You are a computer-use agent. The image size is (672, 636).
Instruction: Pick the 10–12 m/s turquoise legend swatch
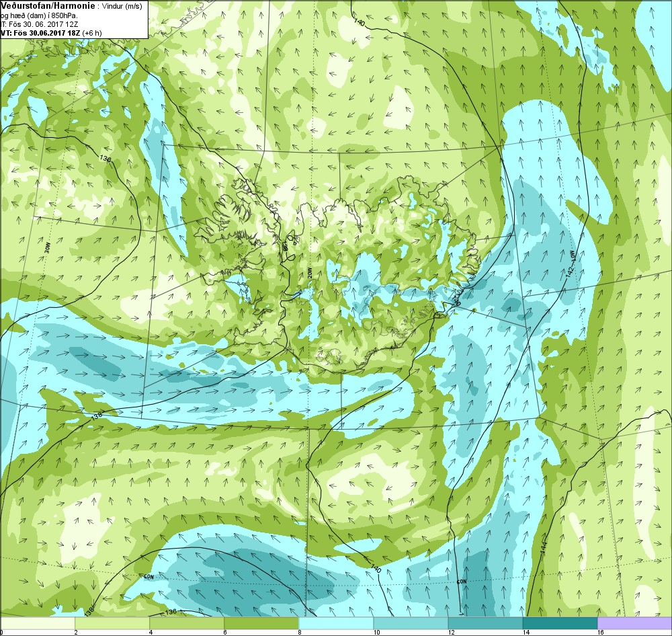[x=411, y=623]
